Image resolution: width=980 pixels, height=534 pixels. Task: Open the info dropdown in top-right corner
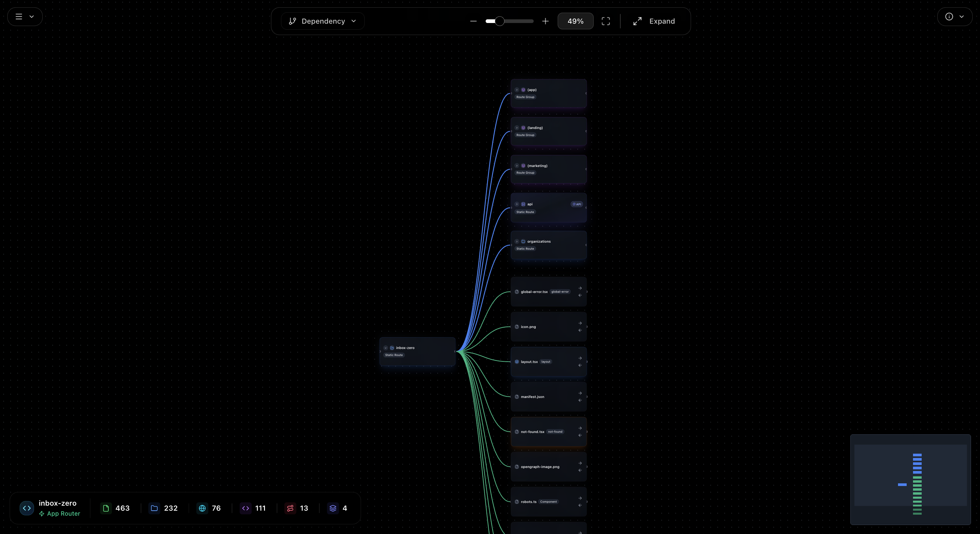955,17
